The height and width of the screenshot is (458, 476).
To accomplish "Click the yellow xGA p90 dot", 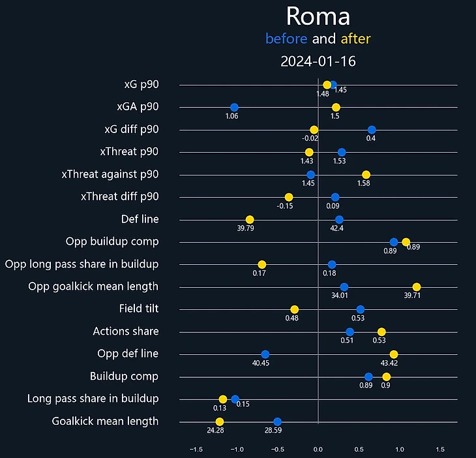I will (336, 107).
